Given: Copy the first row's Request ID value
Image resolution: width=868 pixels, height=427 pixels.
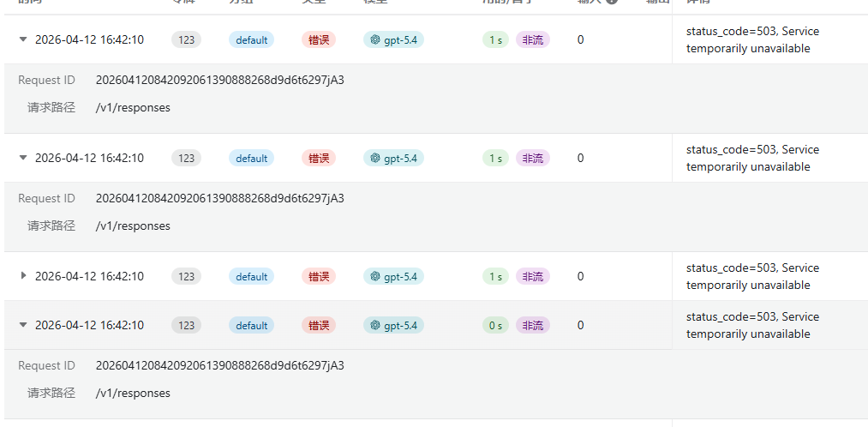Looking at the screenshot, I should point(219,81).
